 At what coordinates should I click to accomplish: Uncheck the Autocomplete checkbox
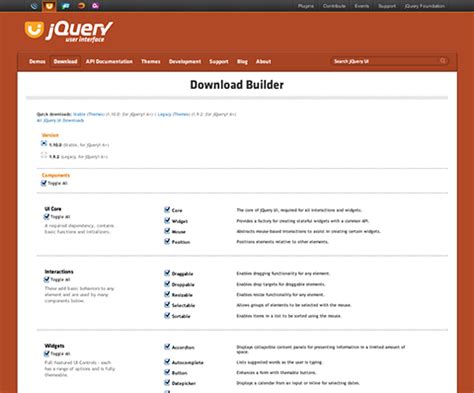167,362
